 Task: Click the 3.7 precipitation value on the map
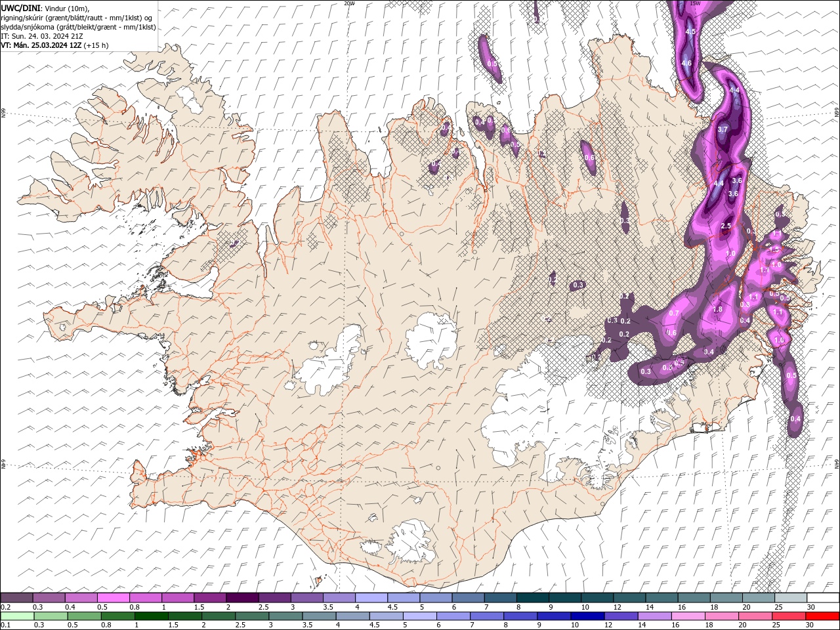tap(723, 129)
